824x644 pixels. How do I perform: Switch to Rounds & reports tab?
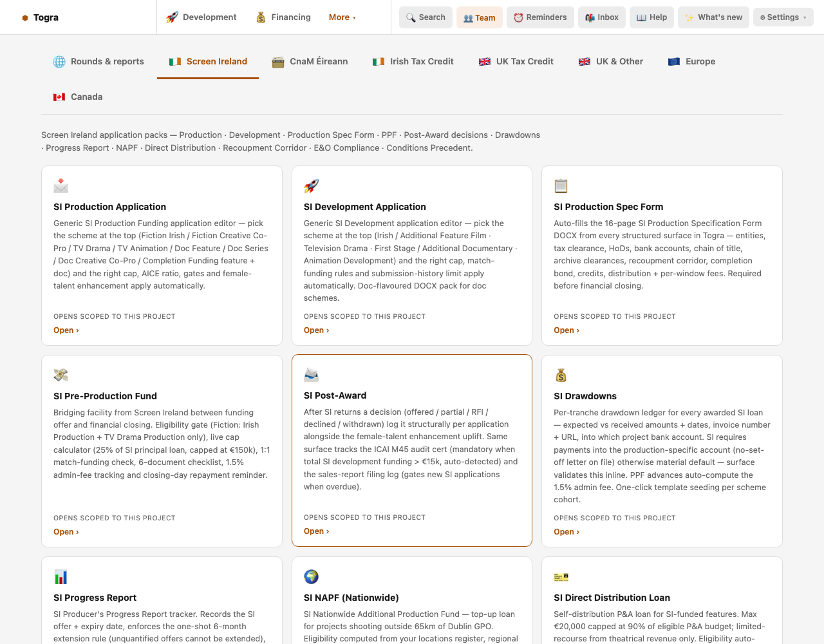point(98,62)
